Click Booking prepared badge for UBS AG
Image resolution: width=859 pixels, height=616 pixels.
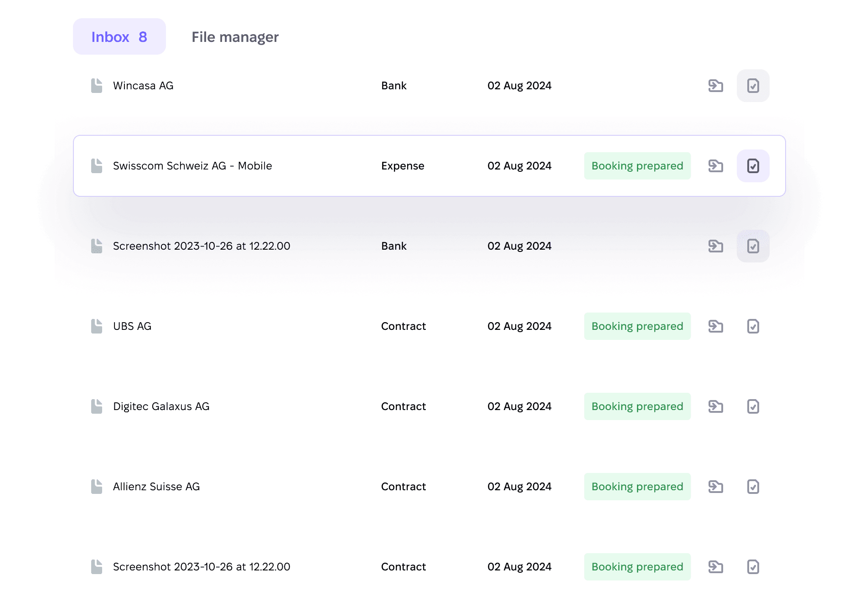point(637,326)
